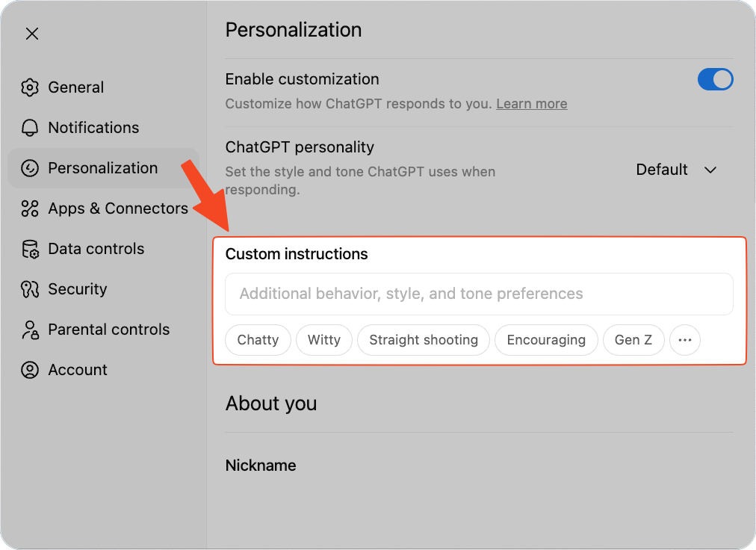The height and width of the screenshot is (550, 756).
Task: Select the Chatty style chip
Action: (x=258, y=340)
